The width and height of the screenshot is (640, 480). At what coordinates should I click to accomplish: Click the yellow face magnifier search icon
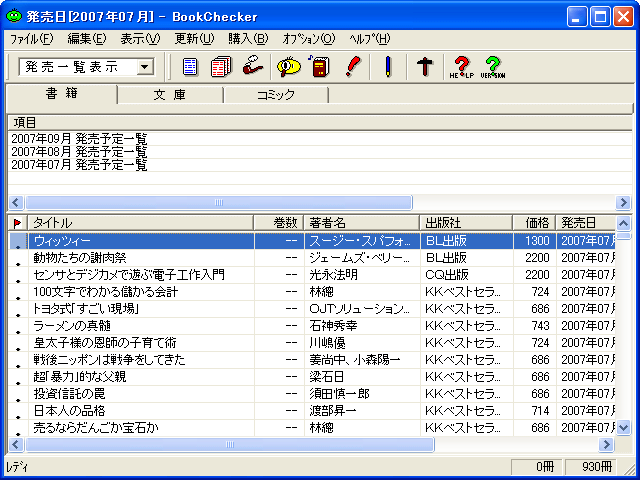coord(289,67)
